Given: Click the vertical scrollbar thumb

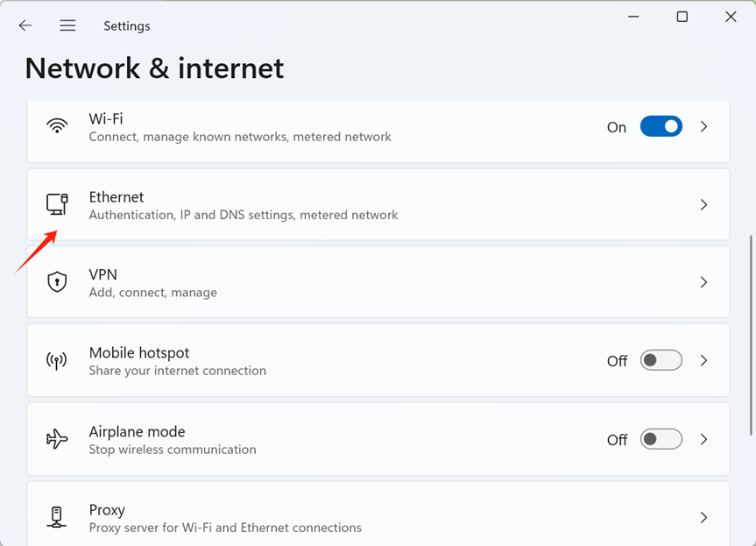Looking at the screenshot, I should 751,335.
